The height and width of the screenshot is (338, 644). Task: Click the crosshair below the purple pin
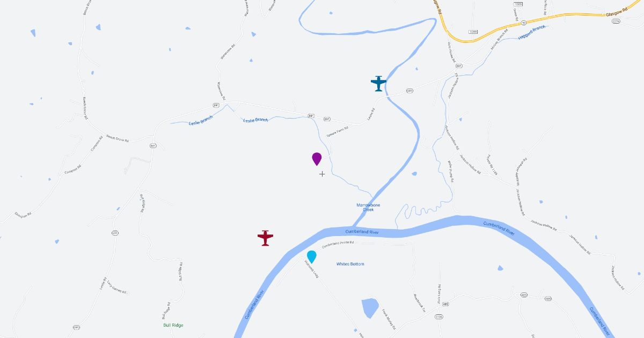[x=322, y=174]
